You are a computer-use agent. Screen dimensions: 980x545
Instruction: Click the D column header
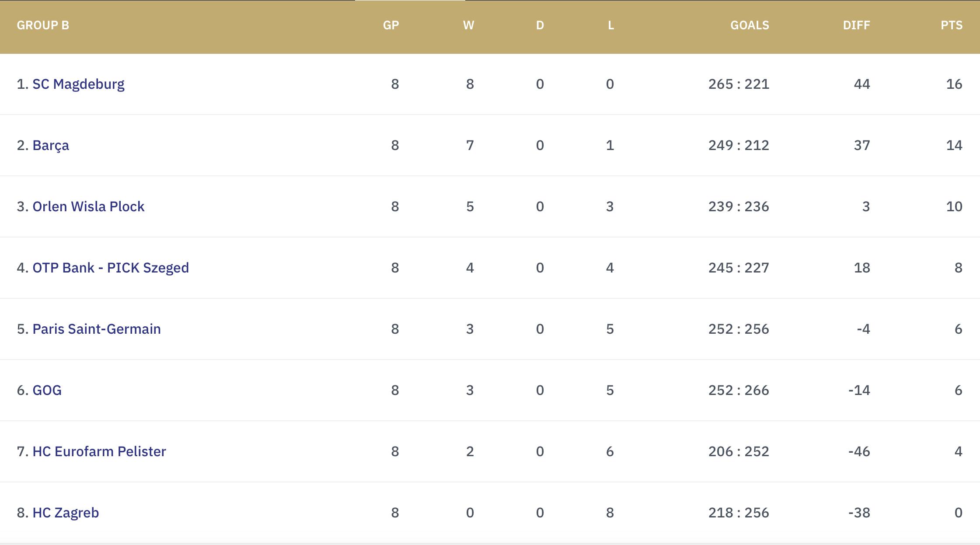click(x=540, y=25)
